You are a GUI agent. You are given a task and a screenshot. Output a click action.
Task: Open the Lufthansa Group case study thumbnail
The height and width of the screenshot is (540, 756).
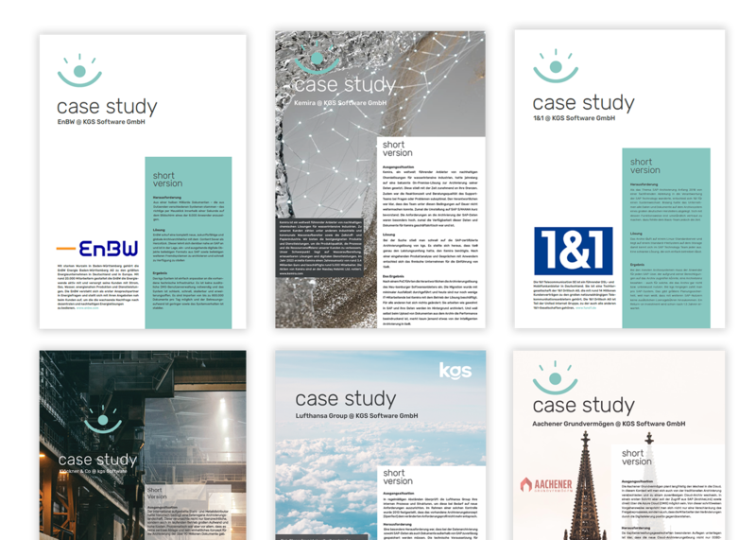(381, 444)
